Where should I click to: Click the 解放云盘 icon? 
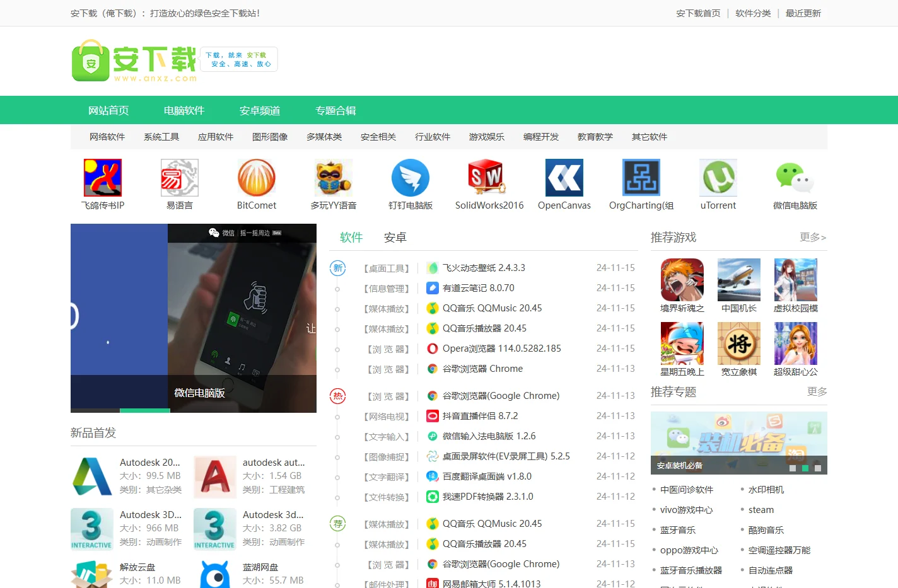click(92, 574)
